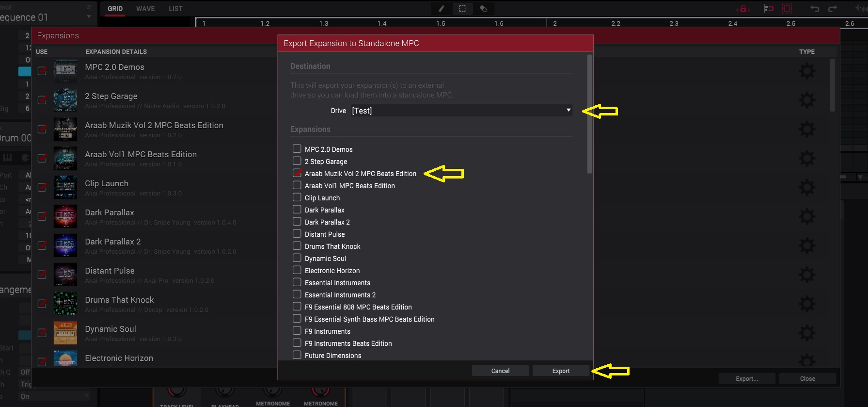Switch to the GRID tab
The height and width of the screenshot is (407, 868).
[115, 9]
